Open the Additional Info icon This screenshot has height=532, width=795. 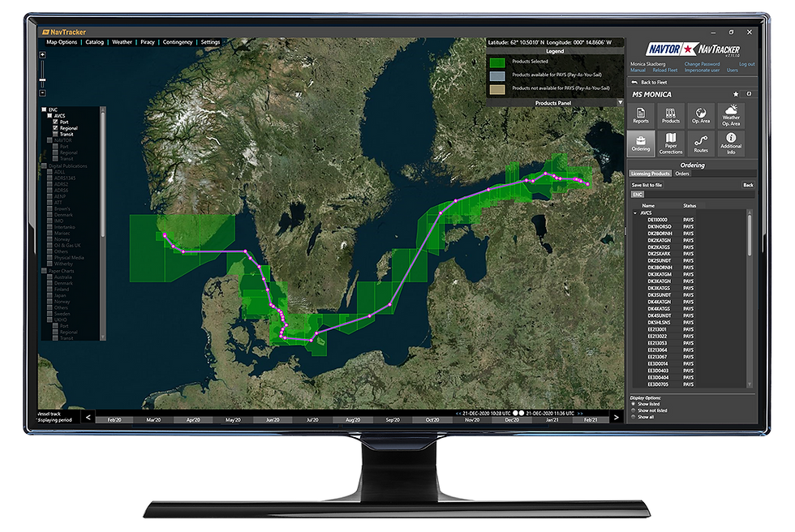click(729, 144)
